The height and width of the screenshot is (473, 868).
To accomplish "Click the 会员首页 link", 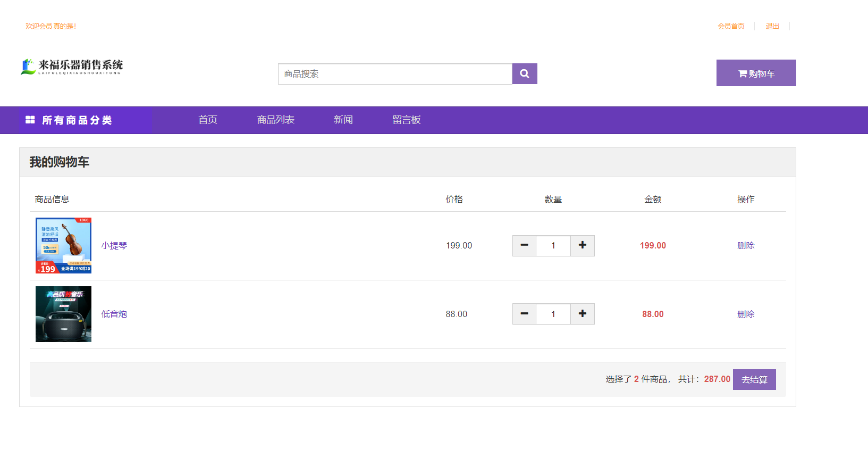I will [x=731, y=26].
